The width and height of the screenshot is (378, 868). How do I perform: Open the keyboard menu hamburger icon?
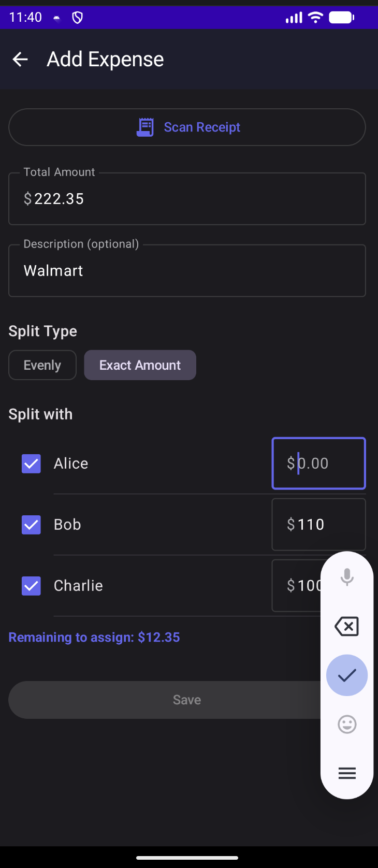coord(347,773)
